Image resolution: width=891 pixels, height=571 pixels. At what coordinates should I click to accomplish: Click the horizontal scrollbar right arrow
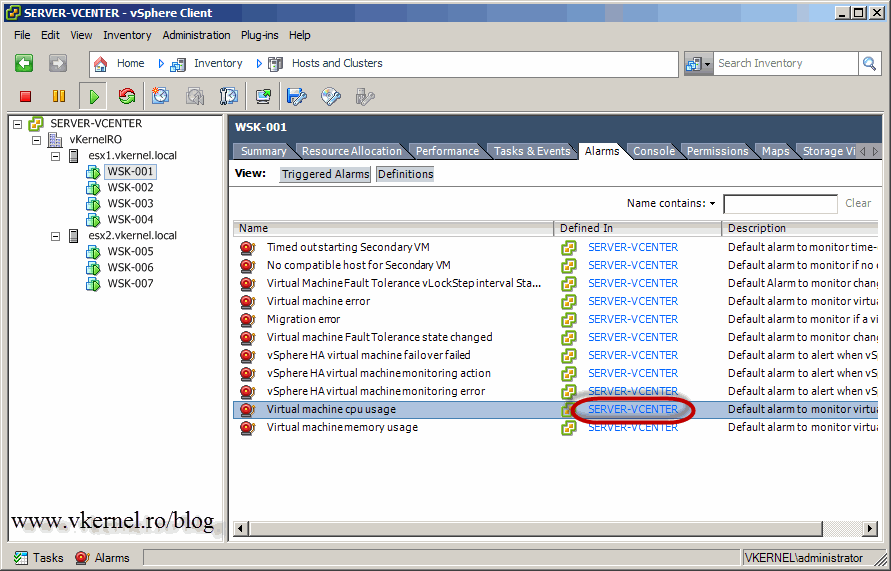click(x=869, y=529)
